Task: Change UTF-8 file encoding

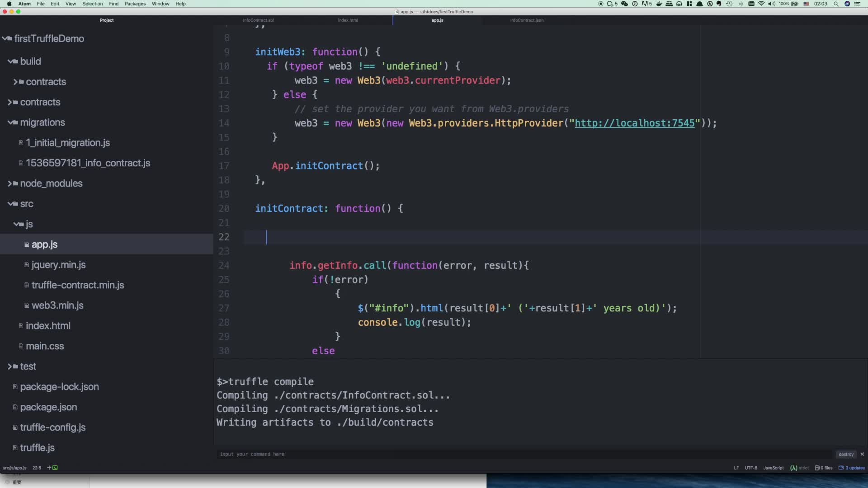Action: [751, 468]
